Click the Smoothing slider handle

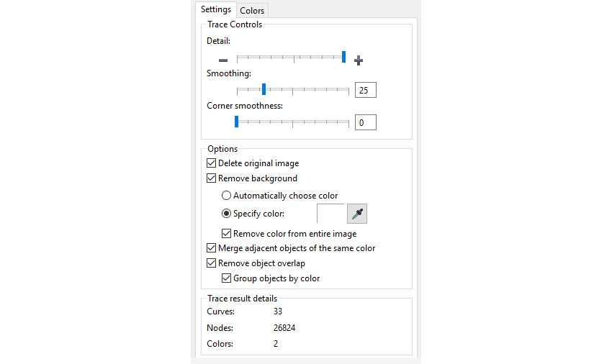[264, 89]
